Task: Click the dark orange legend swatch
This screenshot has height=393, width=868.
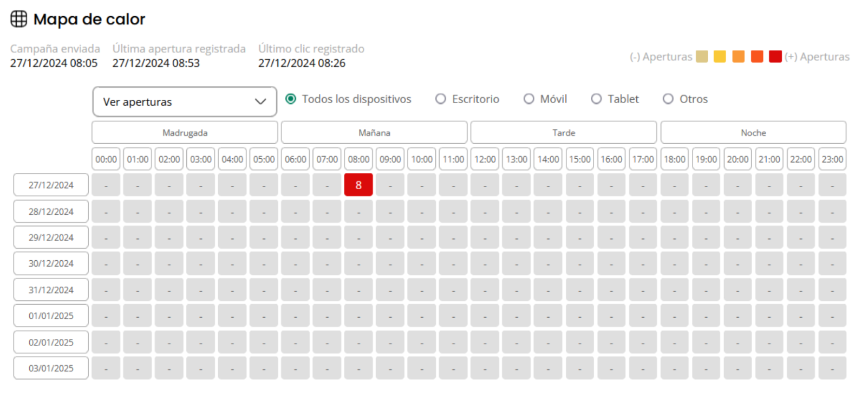Action: tap(757, 56)
